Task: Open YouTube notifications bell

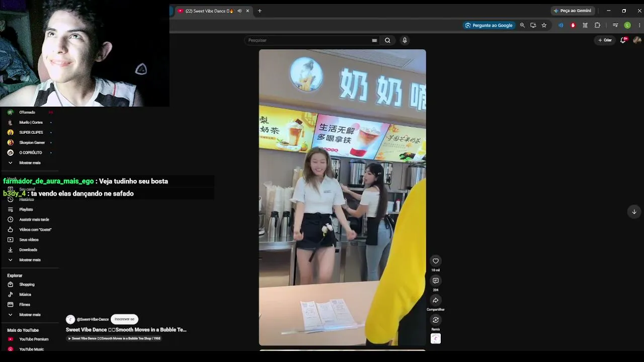Action: coord(623,40)
